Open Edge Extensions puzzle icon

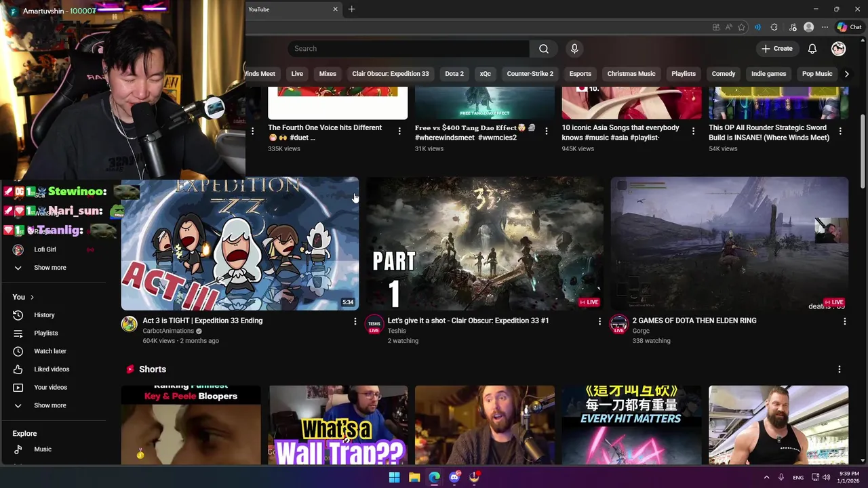tap(774, 27)
